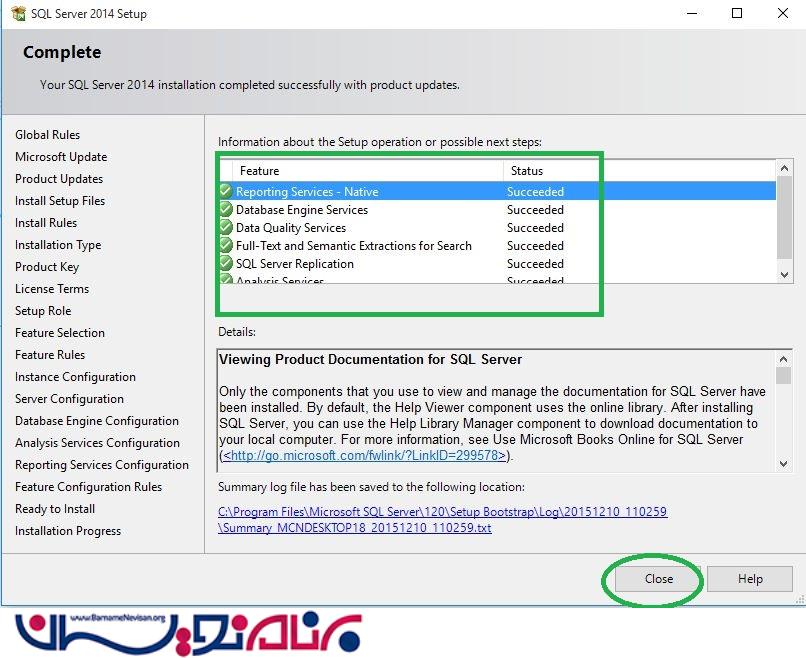
Task: Select the SQL Server Replication row
Action: [498, 264]
